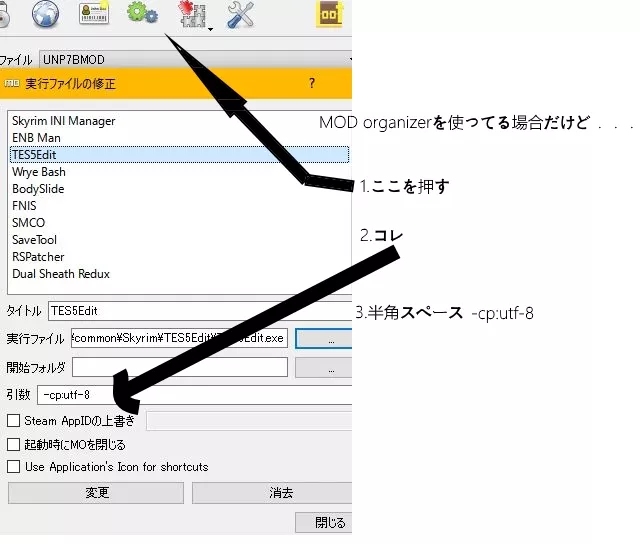The image size is (640, 544).
Task: Open the UNP7BMOD profile dropdown
Action: [x=196, y=60]
